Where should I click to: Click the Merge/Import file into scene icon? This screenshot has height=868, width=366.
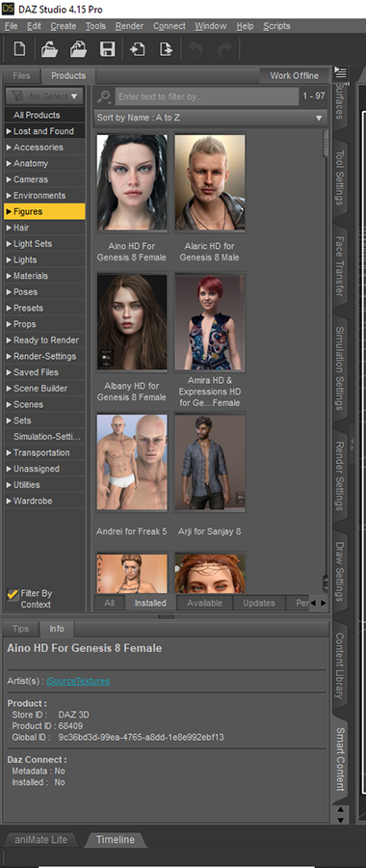(78, 49)
